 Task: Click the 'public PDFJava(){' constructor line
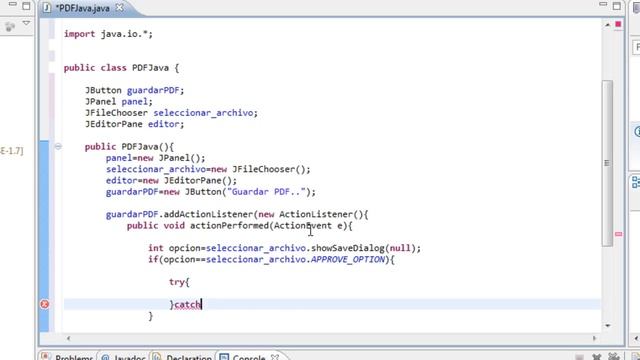129,147
